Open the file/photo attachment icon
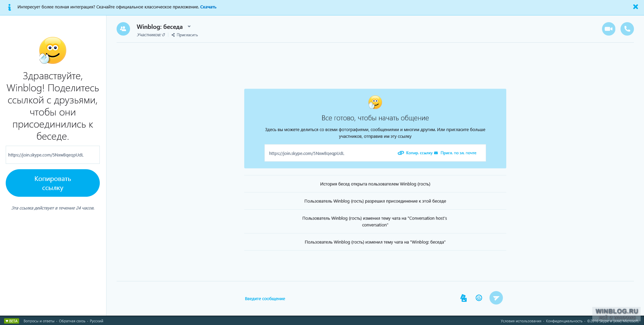The height and width of the screenshot is (325, 644). tap(464, 298)
